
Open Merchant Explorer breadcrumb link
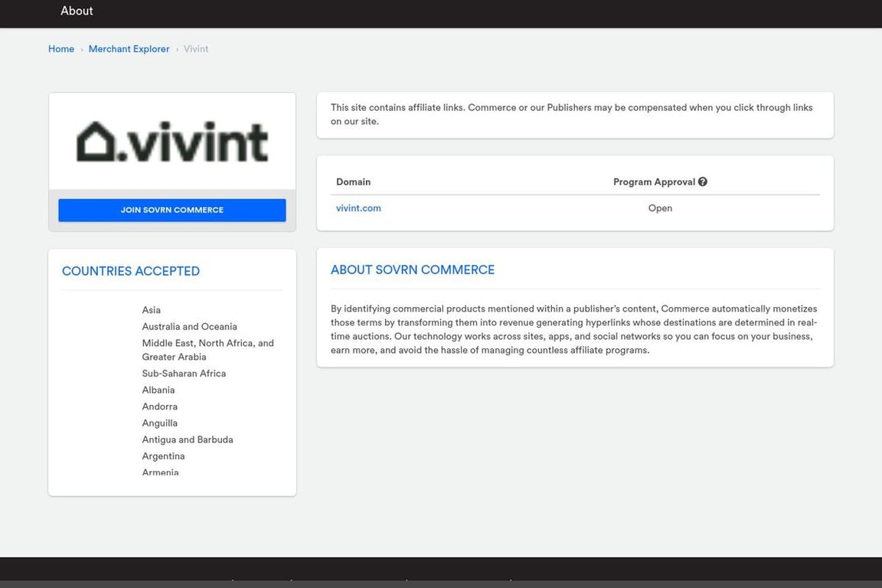coord(129,49)
